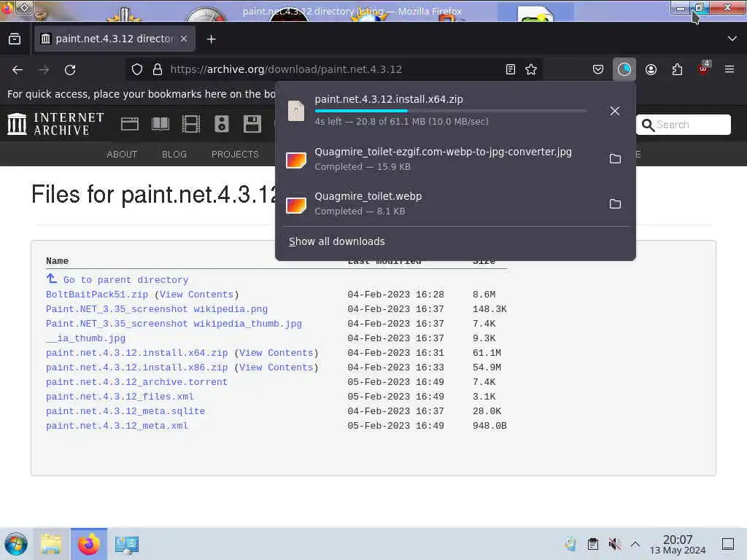Image resolution: width=747 pixels, height=560 pixels.
Task: Click Show all downloads
Action: pyautogui.click(x=336, y=241)
